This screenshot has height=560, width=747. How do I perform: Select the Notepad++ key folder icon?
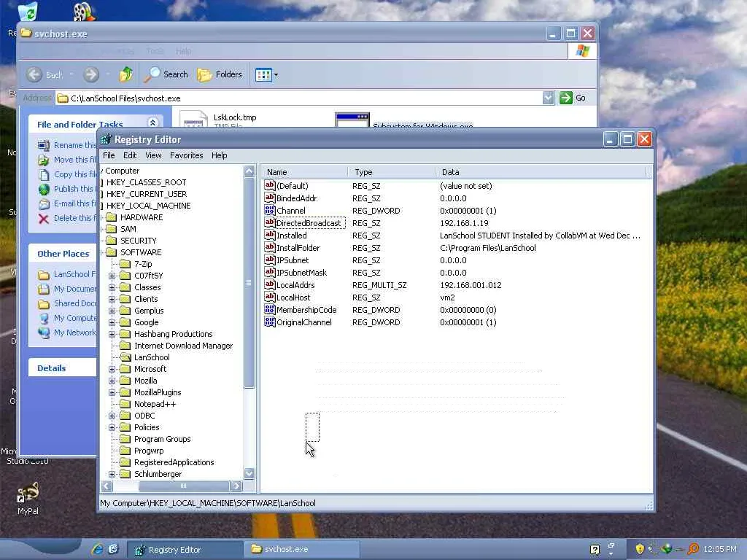point(125,404)
